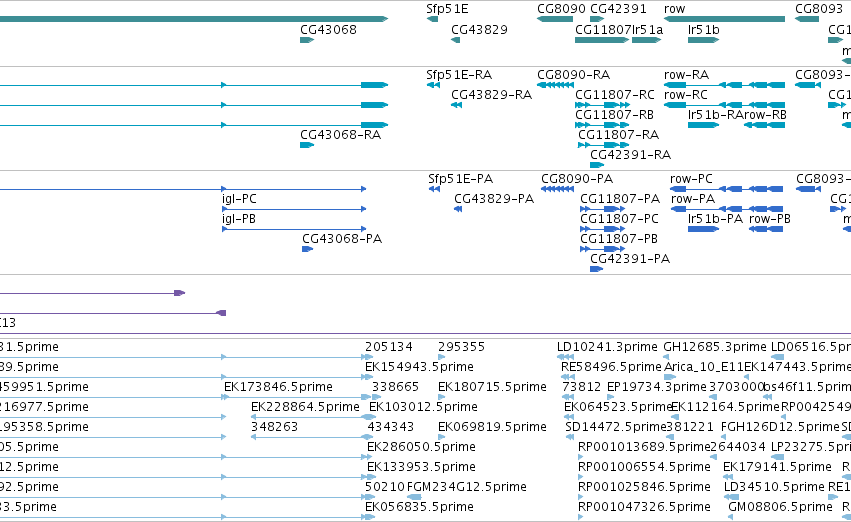This screenshot has width=851, height=522.
Task: Select the CG11807-RA transcript label
Action: tap(618, 135)
